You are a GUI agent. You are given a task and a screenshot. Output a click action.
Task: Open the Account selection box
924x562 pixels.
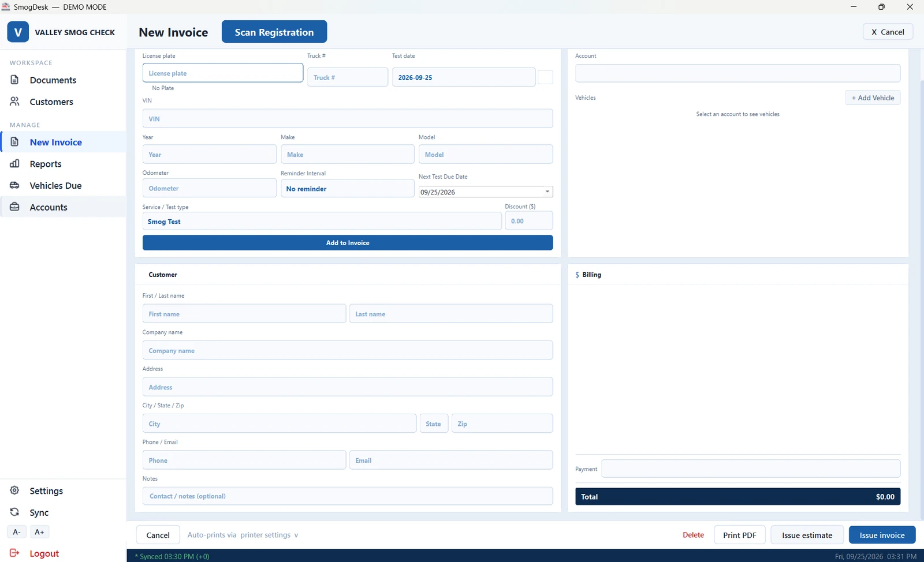coord(737,73)
